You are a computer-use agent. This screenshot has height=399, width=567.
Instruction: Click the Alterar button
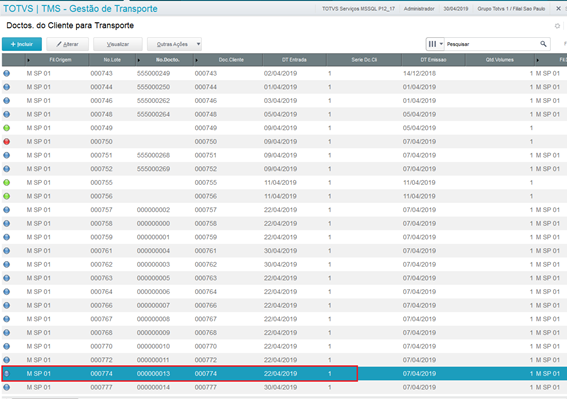(67, 44)
